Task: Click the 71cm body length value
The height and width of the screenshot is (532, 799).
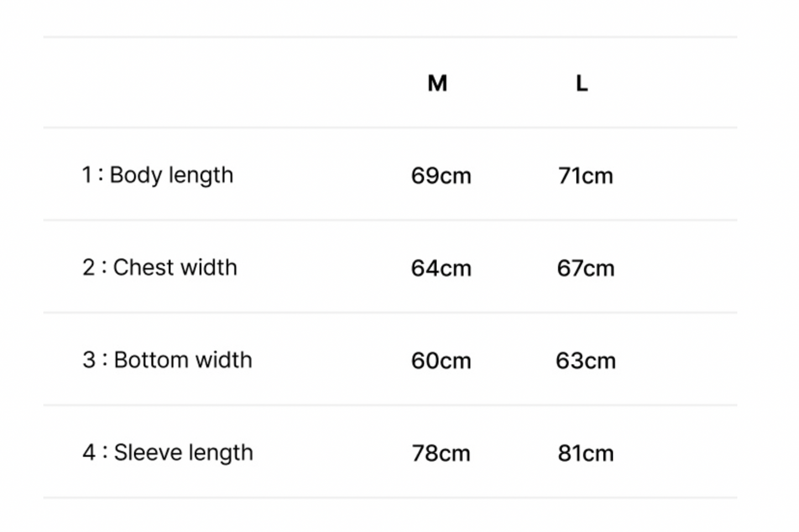Action: click(x=586, y=176)
